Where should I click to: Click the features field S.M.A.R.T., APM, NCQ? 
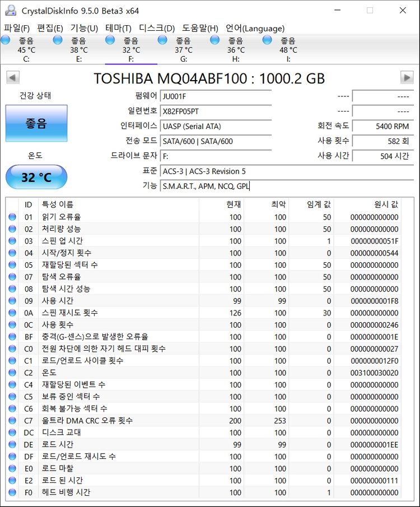(287, 186)
